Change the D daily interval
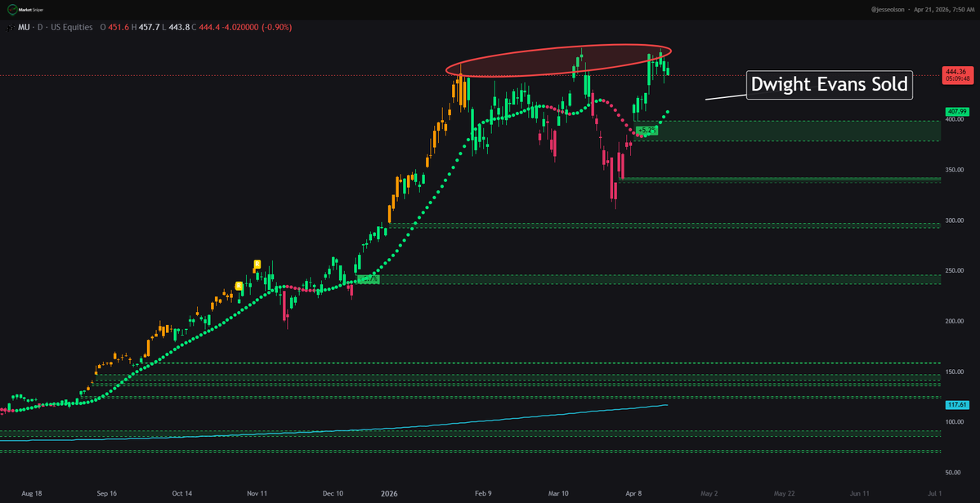The height and width of the screenshot is (503, 980). (x=41, y=28)
